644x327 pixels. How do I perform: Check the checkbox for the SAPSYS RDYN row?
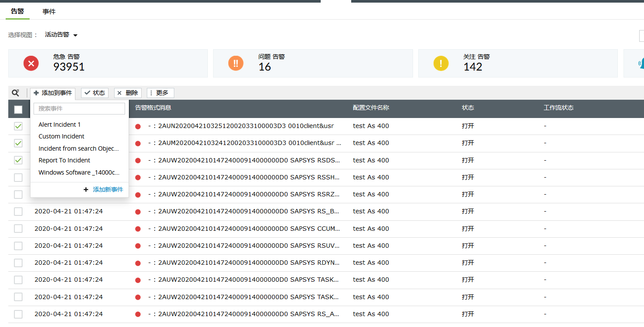(18, 263)
